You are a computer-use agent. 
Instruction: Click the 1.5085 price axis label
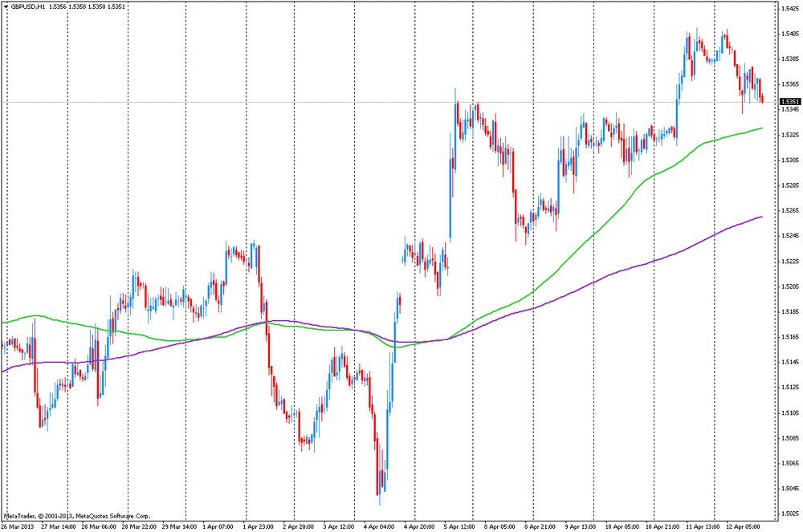click(x=791, y=438)
